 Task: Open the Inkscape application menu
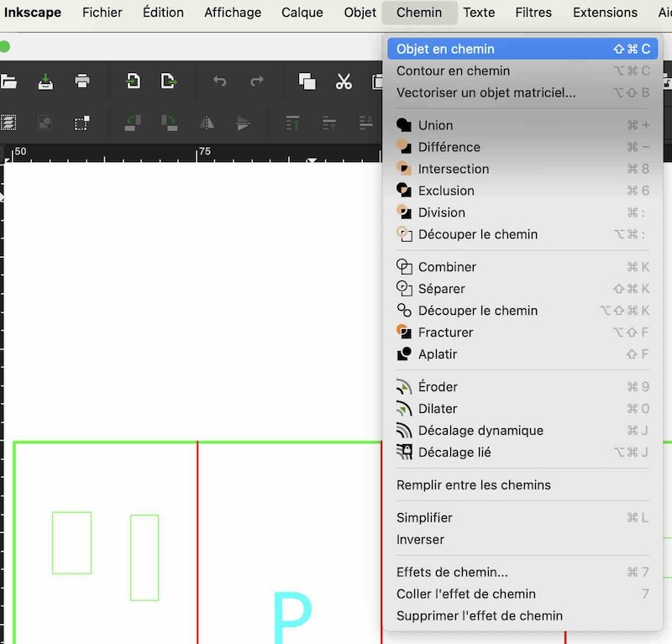tap(33, 13)
